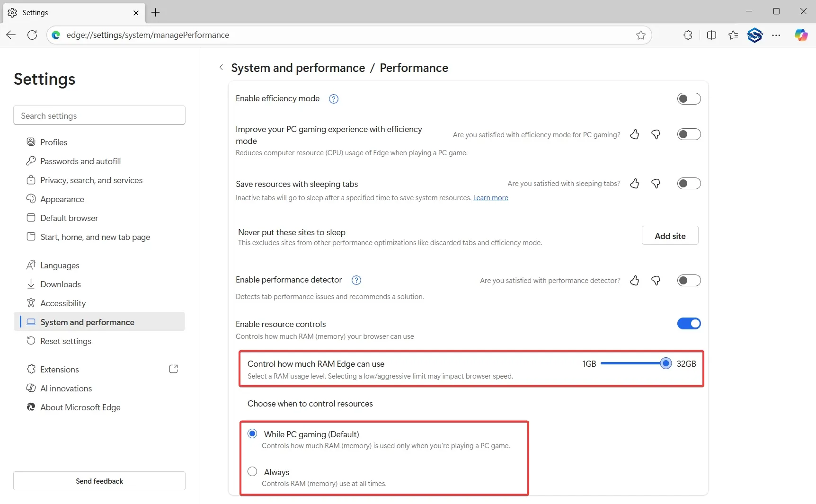Adjust the RAM usage slider
816x504 pixels.
pyautogui.click(x=666, y=363)
